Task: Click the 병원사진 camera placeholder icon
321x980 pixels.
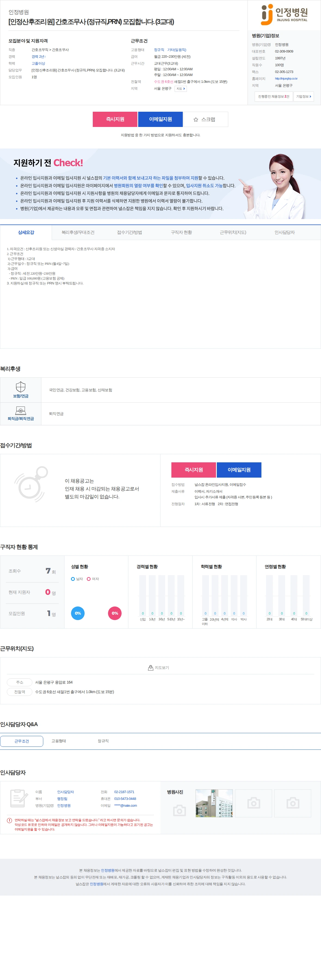Action: click(x=179, y=810)
